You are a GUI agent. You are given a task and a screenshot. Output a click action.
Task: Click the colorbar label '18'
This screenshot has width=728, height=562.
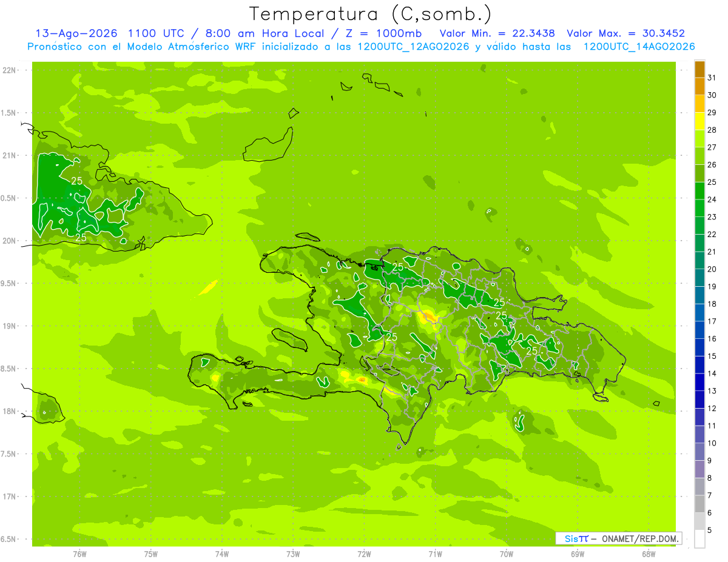(x=712, y=304)
